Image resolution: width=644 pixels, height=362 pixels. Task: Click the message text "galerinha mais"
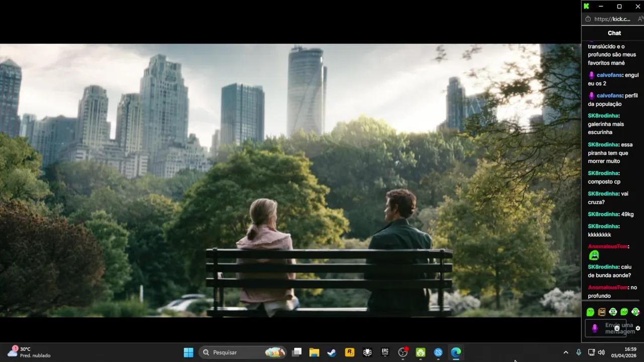tap(606, 124)
